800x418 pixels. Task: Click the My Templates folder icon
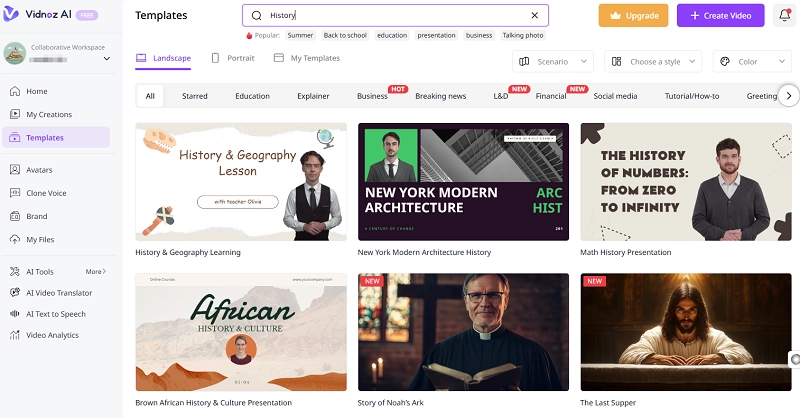tap(279, 58)
